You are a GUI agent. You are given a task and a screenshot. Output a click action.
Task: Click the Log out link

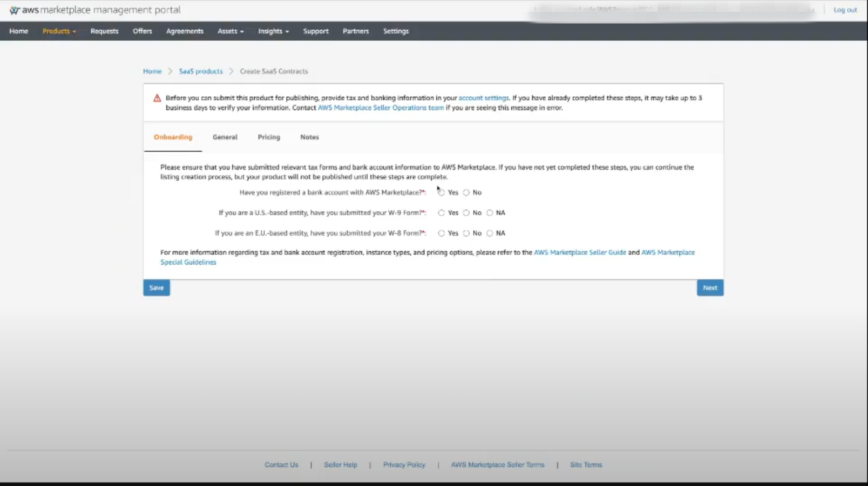click(x=845, y=9)
